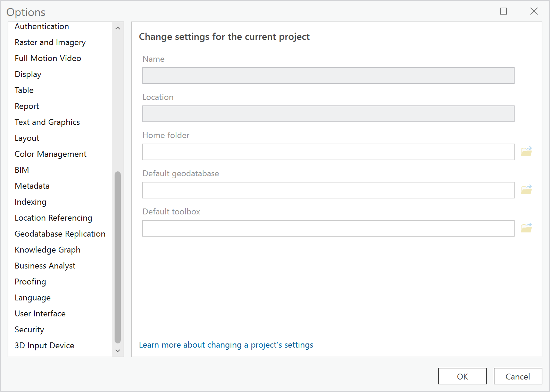Select the Raster and Imagery category
This screenshot has height=392, width=550.
[x=50, y=42]
